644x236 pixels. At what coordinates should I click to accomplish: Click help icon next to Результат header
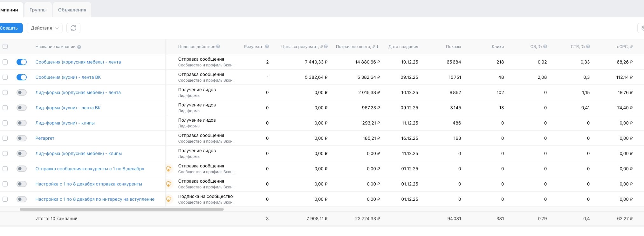267,47
